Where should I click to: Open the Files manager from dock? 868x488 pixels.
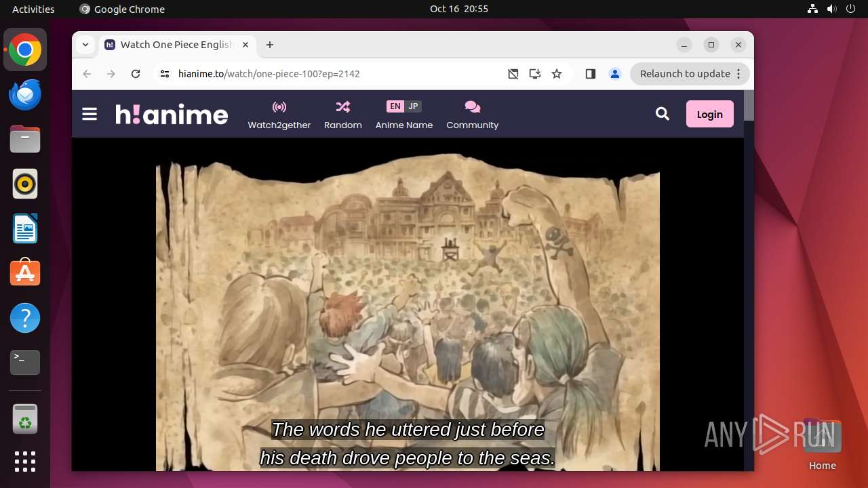tap(25, 140)
